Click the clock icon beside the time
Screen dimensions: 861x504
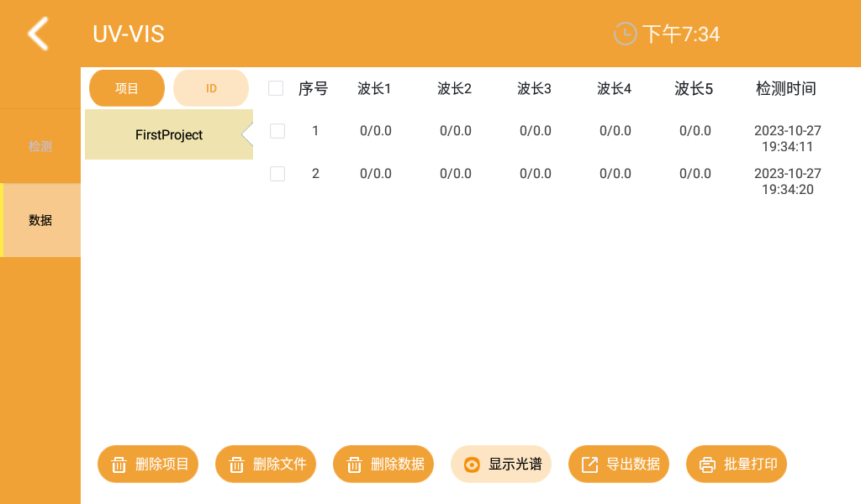(624, 34)
